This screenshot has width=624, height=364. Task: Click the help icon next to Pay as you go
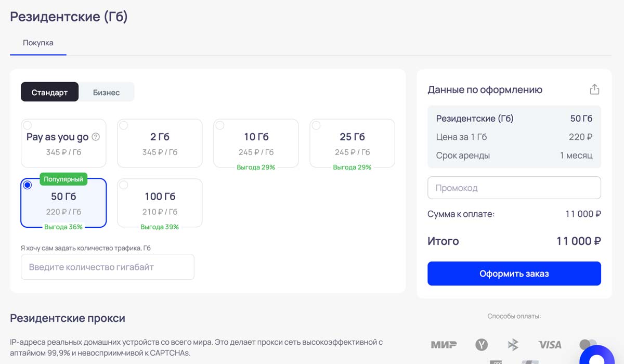[96, 137]
